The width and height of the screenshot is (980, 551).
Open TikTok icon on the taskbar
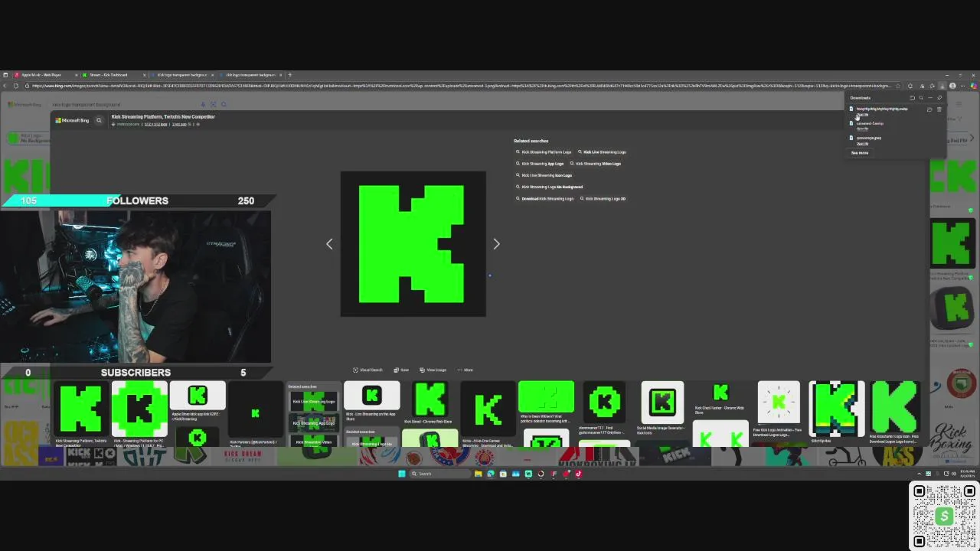(x=578, y=474)
